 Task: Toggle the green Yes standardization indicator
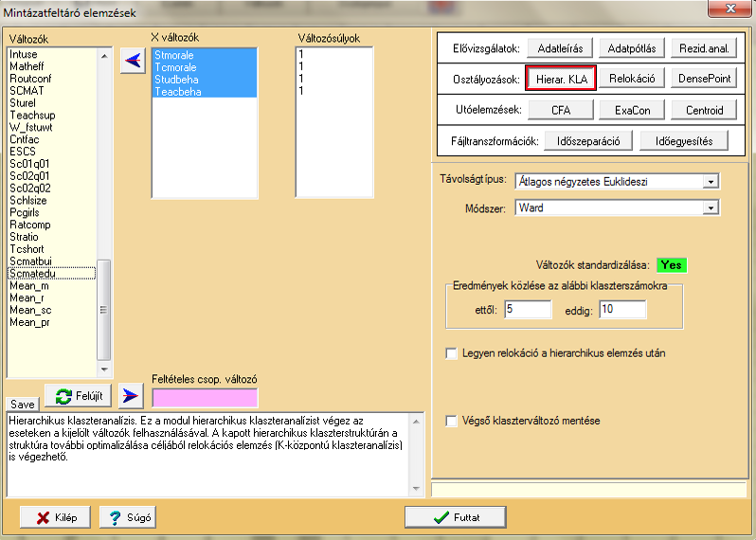tap(672, 265)
